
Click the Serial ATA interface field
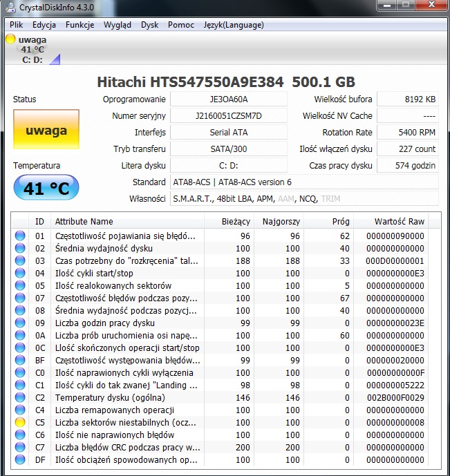(229, 133)
